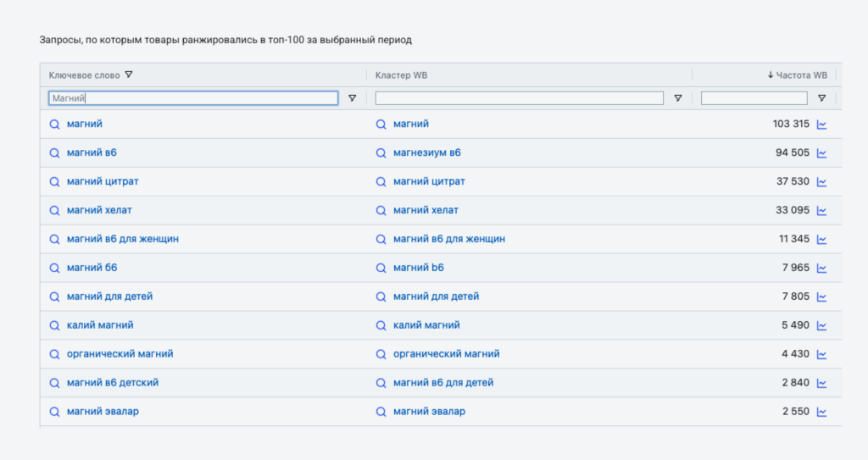The width and height of the screenshot is (868, 460).
Task: Click the keyword link магний в6 детский
Action: [113, 383]
